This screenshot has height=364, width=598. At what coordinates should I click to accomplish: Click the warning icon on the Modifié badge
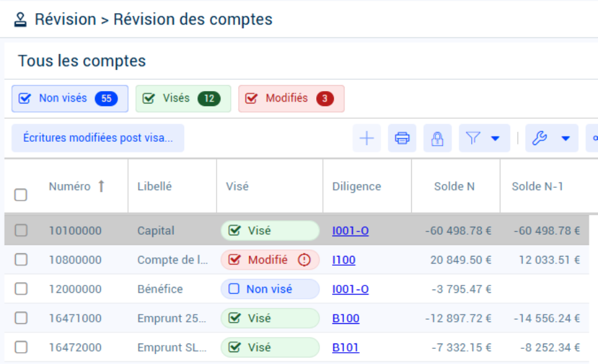304,260
